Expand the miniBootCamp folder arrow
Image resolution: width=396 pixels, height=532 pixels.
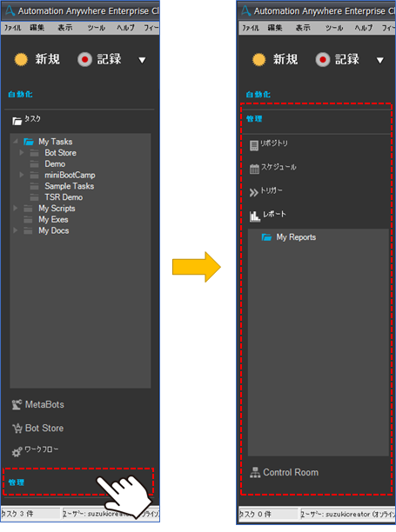(x=22, y=175)
